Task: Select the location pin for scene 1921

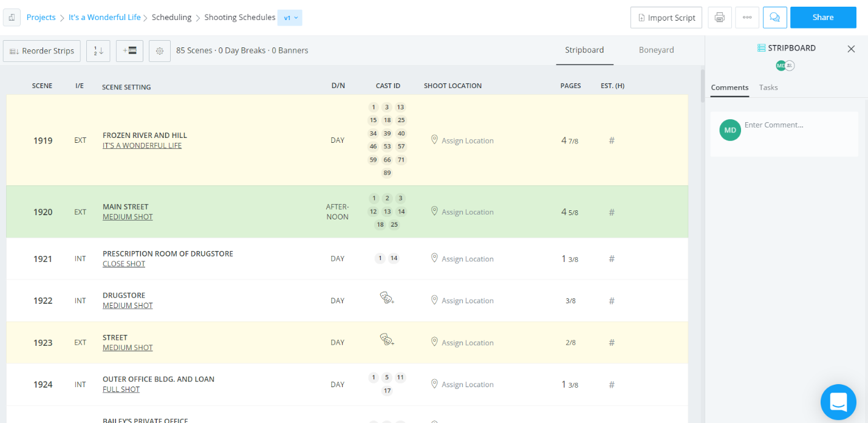Action: [x=435, y=258]
